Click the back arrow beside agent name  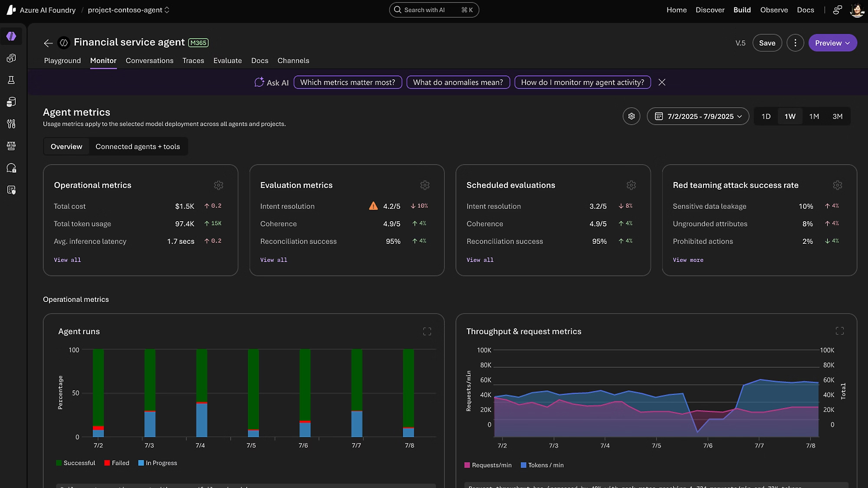tap(48, 43)
